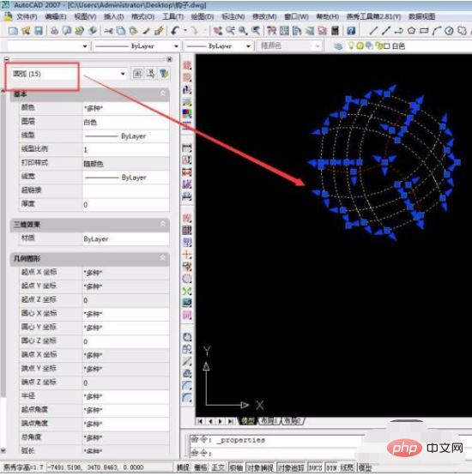The height and width of the screenshot is (476, 472).
Task: Toggle 正交 (Ortho) mode in status bar
Action: (217, 467)
